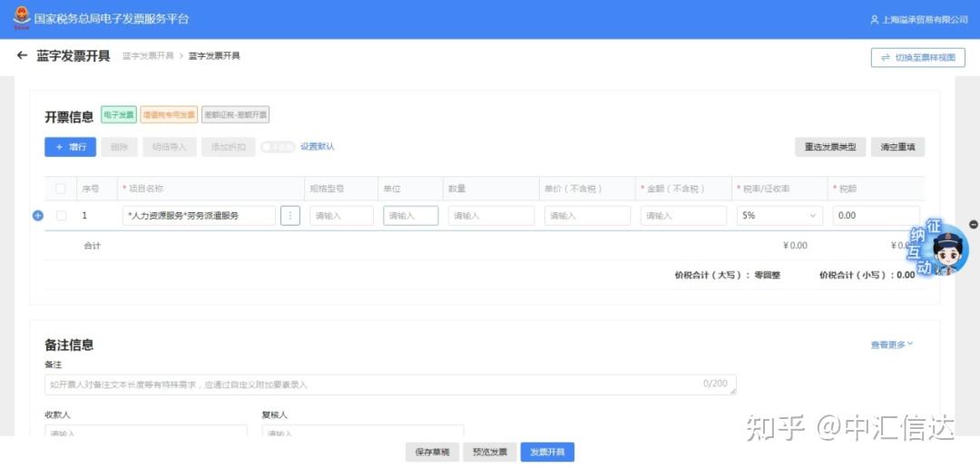Focus the 税额 field showing 0.00
This screenshot has width=980, height=468.
pos(877,216)
